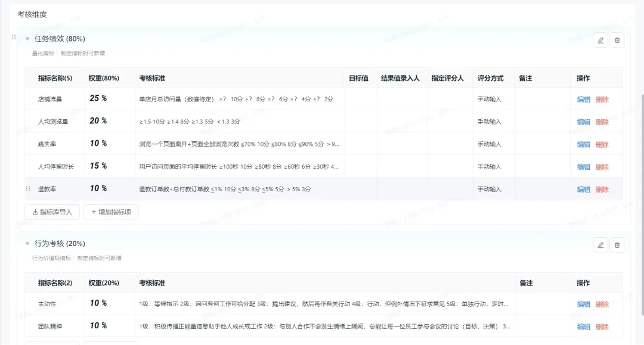Screen dimensions: 644x345
Task: Click the 人均停留时长 indicator name
Action: click(56, 167)
